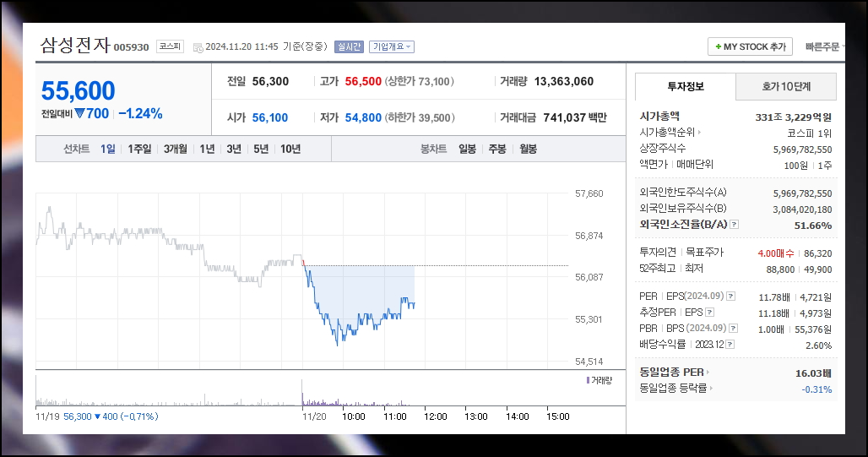868x457 pixels.
Task: Switch to the 투자정보 tab
Action: coord(686,86)
